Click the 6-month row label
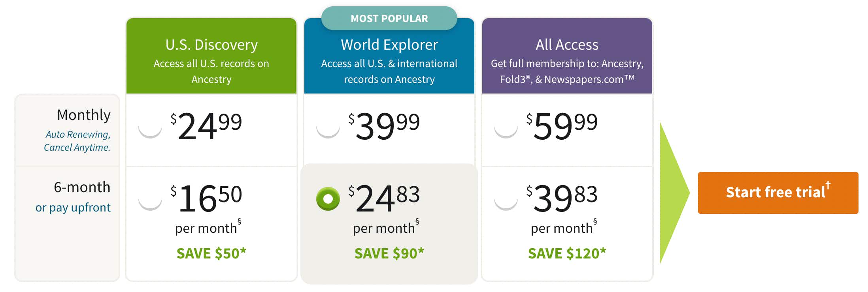The width and height of the screenshot is (868, 292). tap(82, 187)
